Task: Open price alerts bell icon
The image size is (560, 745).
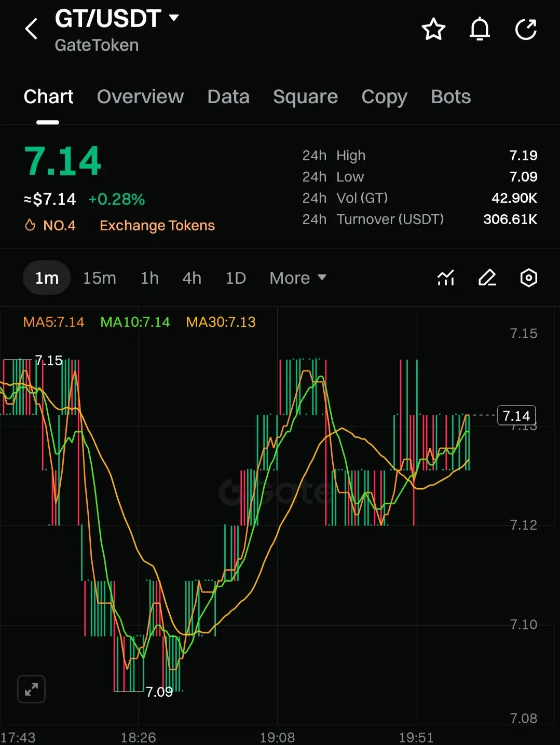Action: tap(480, 29)
